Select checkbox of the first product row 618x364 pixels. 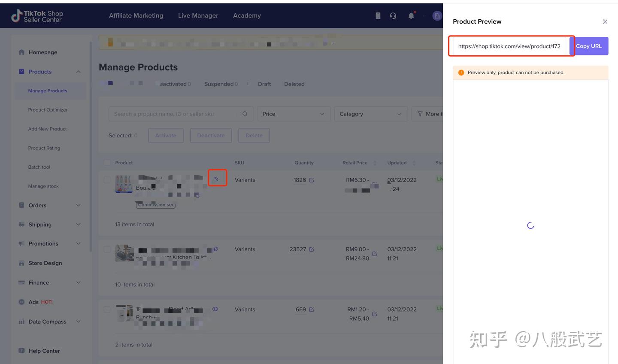pyautogui.click(x=107, y=180)
